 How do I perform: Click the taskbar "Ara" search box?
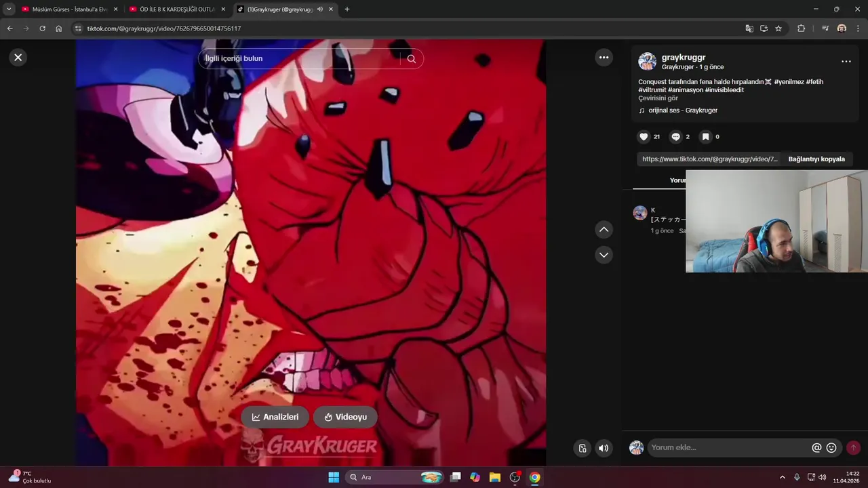coord(395,477)
